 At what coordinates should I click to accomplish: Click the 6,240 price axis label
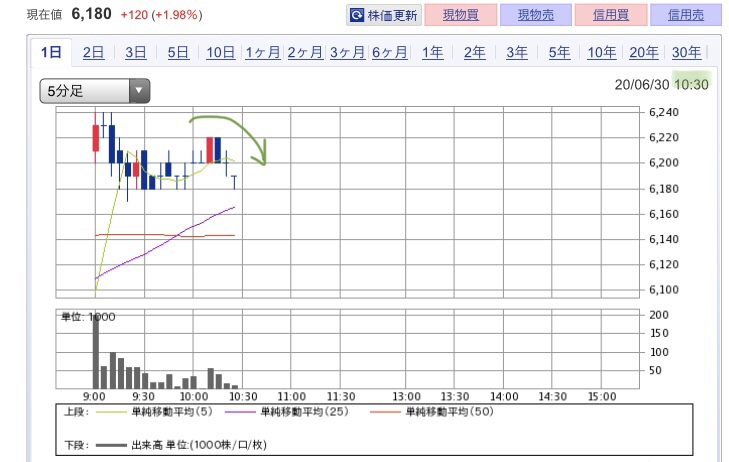click(x=664, y=112)
